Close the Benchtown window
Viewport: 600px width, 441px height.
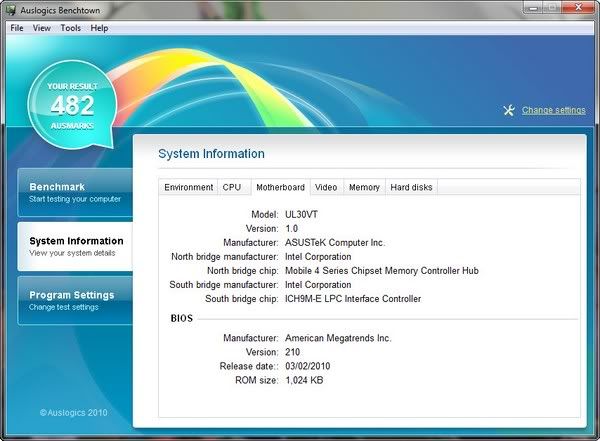[x=578, y=8]
